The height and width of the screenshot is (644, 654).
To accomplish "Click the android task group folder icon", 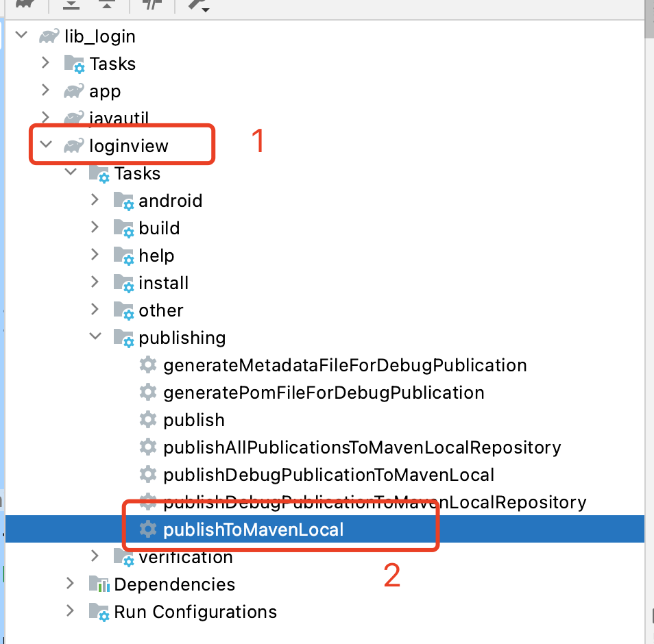I will [123, 201].
